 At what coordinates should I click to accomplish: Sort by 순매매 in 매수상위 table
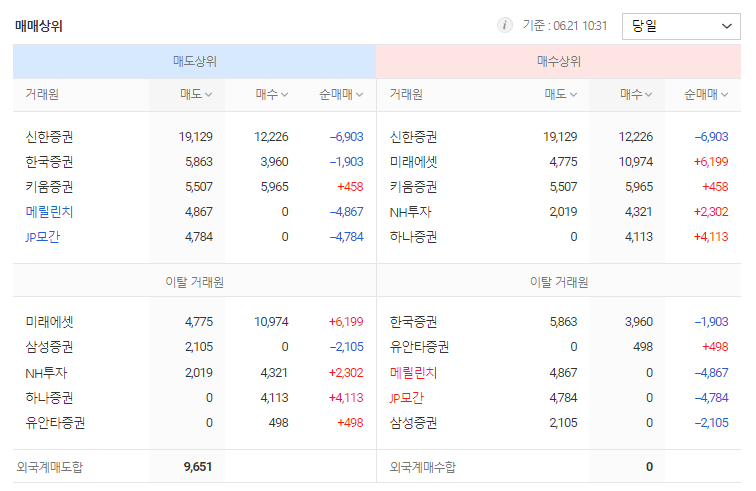point(706,95)
